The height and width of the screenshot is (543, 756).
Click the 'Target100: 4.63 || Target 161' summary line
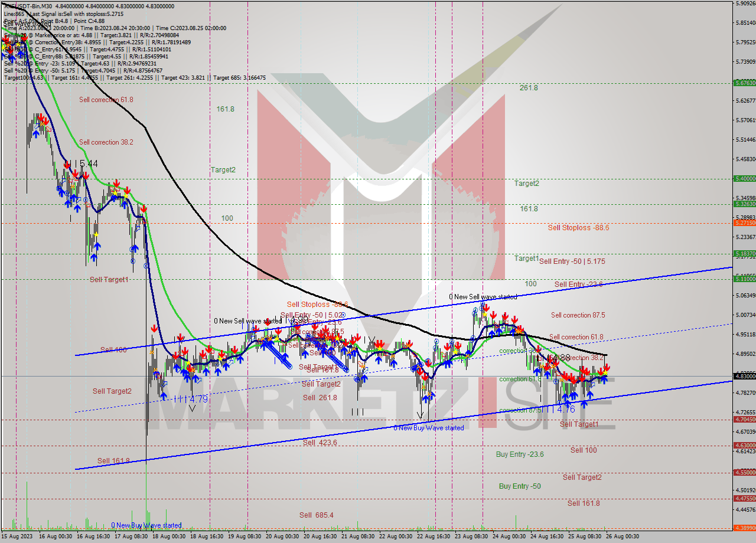click(x=135, y=77)
